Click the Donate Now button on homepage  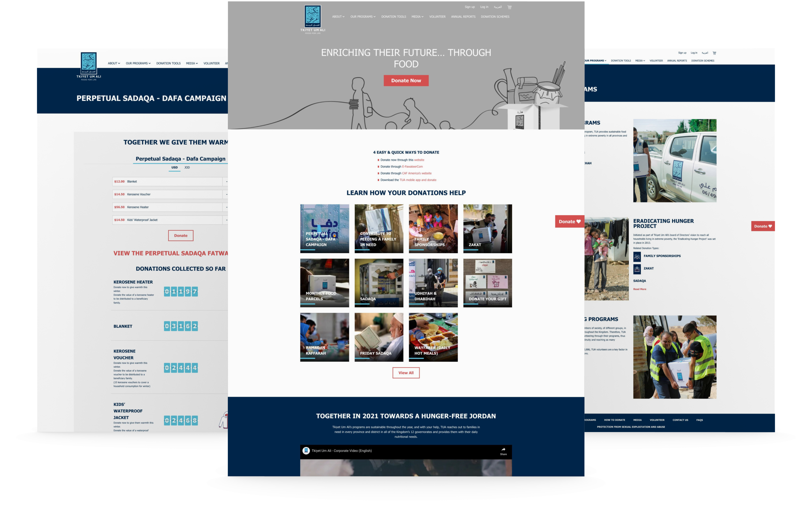click(406, 80)
